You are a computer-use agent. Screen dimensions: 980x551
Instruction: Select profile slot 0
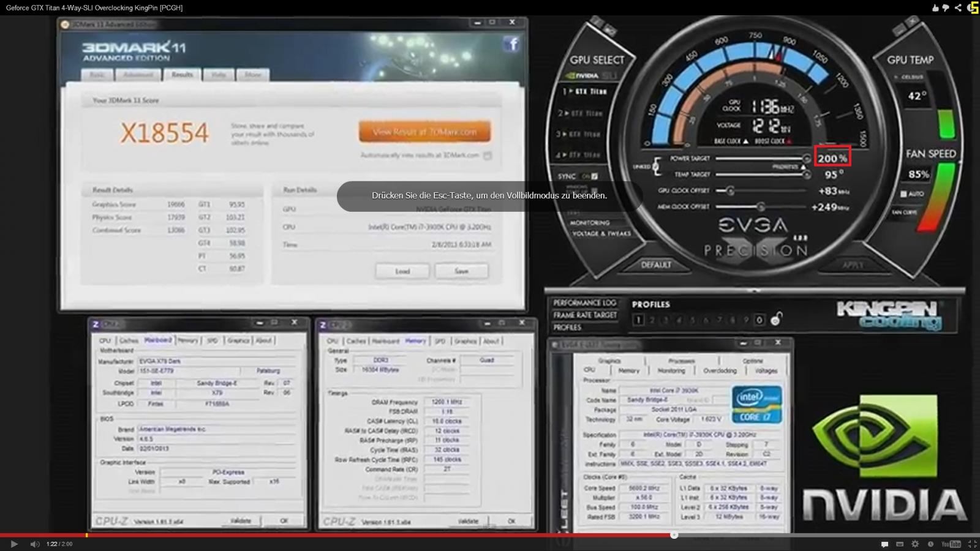coord(759,320)
